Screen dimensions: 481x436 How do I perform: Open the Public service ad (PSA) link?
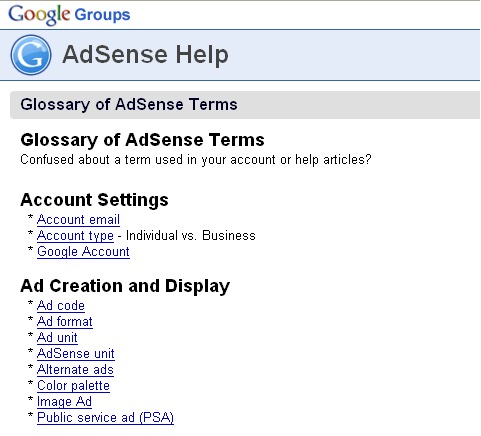[x=105, y=418]
